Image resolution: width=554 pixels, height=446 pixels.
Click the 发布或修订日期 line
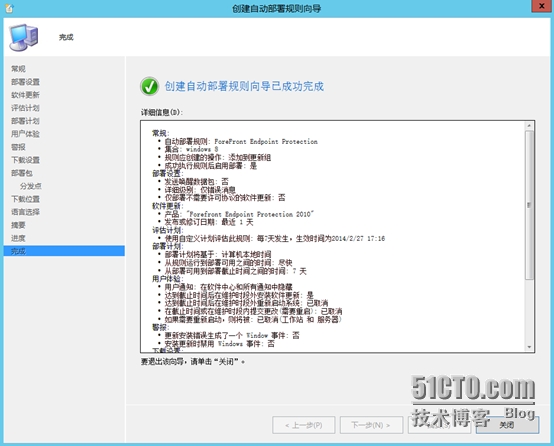(x=209, y=222)
